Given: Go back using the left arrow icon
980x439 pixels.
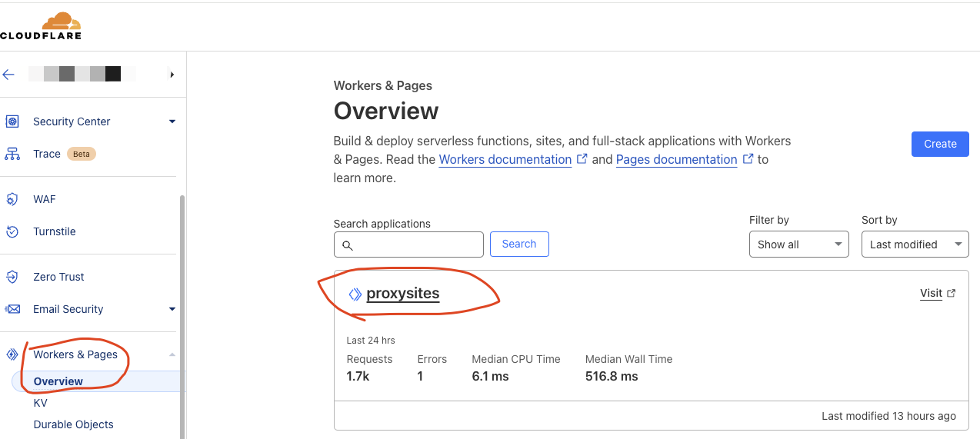Looking at the screenshot, I should click(8, 75).
